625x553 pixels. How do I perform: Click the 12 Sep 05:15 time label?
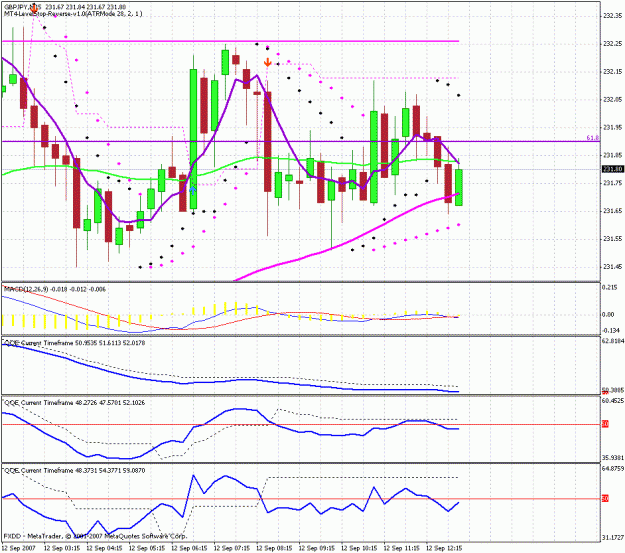tap(147, 548)
